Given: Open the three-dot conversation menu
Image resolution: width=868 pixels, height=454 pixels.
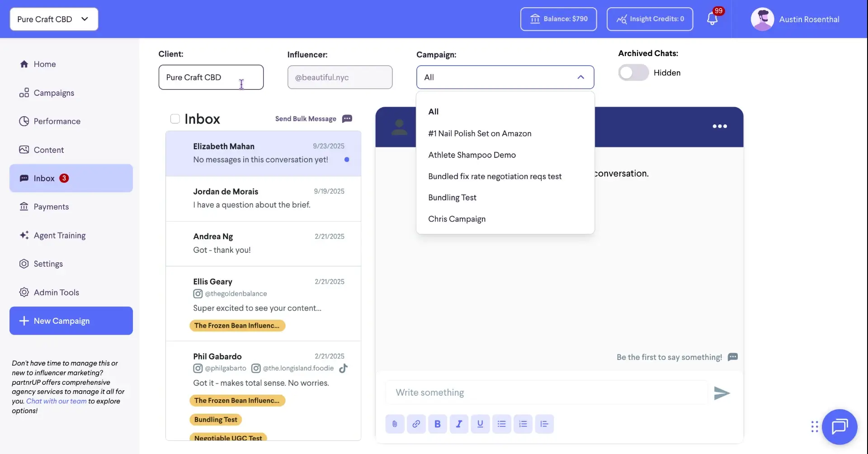Looking at the screenshot, I should click(x=719, y=126).
